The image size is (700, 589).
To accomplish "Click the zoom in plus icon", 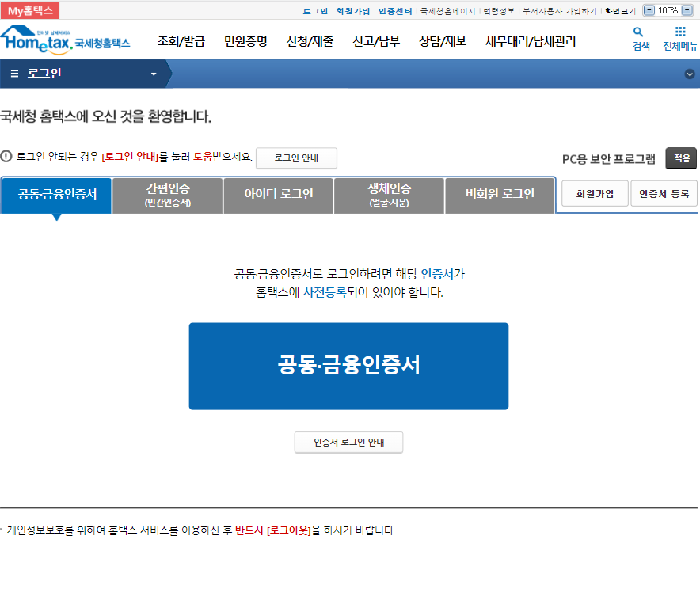I will click(x=687, y=10).
